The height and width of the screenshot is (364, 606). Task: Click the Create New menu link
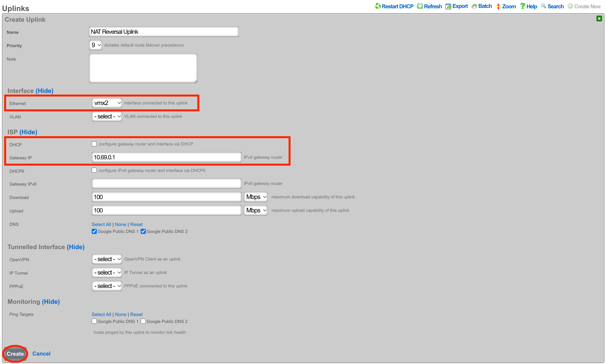click(587, 6)
